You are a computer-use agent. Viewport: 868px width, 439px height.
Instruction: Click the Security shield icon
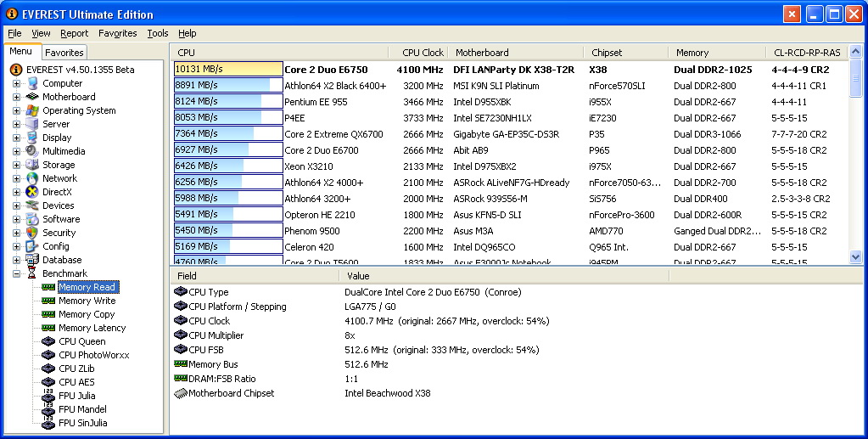click(x=32, y=233)
